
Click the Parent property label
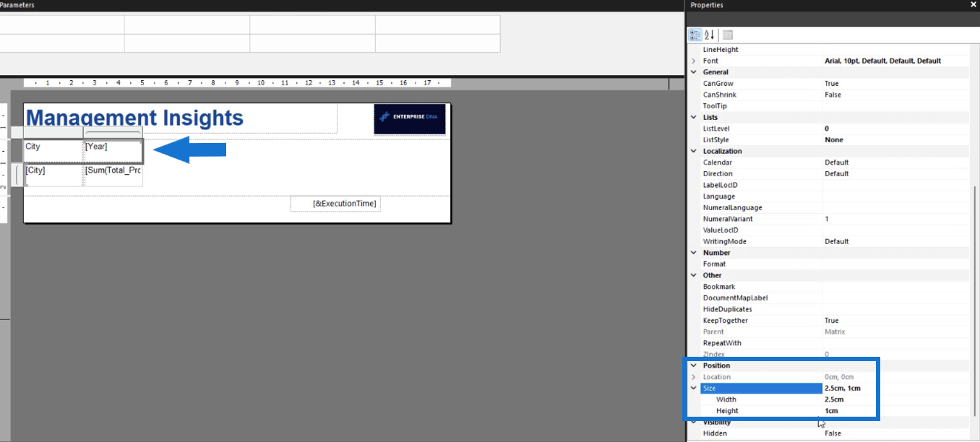pos(715,332)
